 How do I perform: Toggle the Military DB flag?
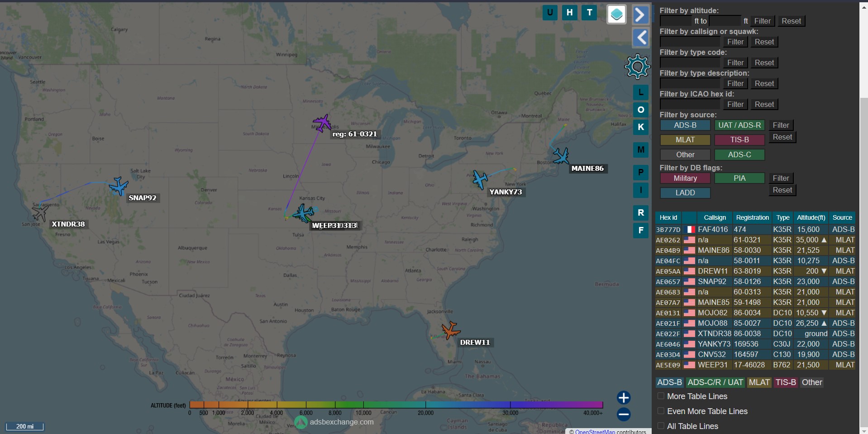(685, 178)
